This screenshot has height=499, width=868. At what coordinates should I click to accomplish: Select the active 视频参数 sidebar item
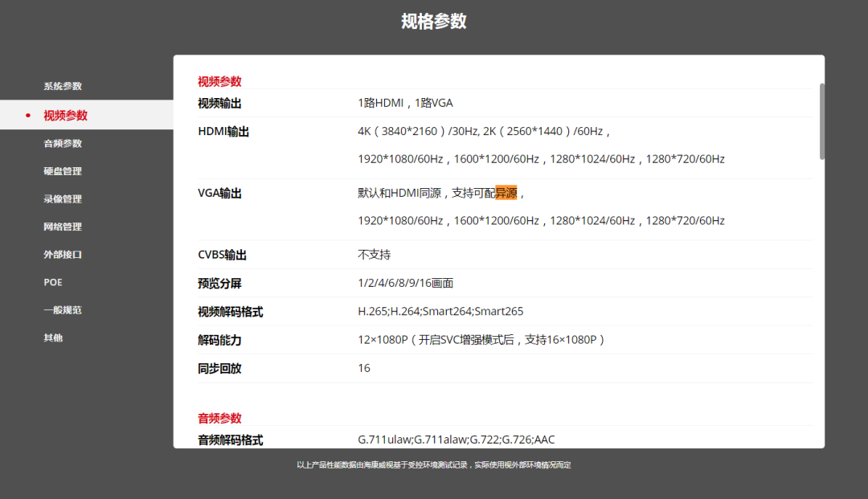tap(65, 115)
